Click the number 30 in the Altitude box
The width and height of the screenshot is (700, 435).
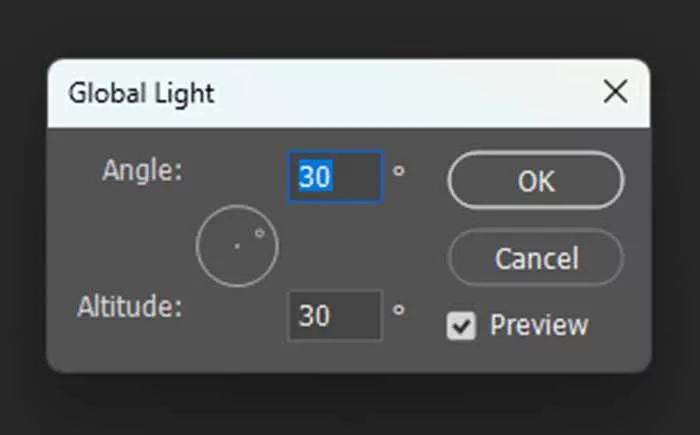click(x=315, y=316)
